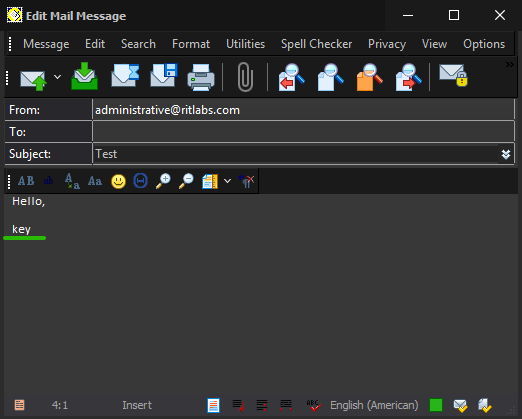The height and width of the screenshot is (419, 522).
Task: Click the envelope with padlock encryption icon
Action: pos(453,76)
